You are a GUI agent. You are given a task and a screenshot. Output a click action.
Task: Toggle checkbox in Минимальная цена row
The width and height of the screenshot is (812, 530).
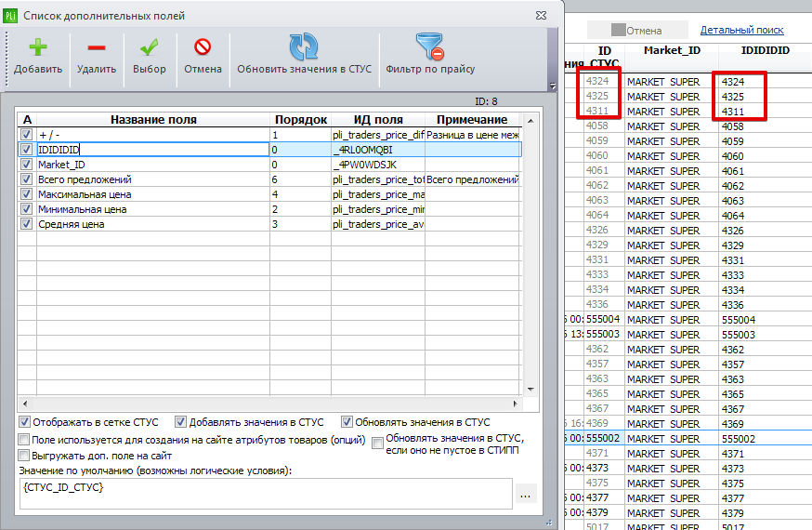coord(26,209)
